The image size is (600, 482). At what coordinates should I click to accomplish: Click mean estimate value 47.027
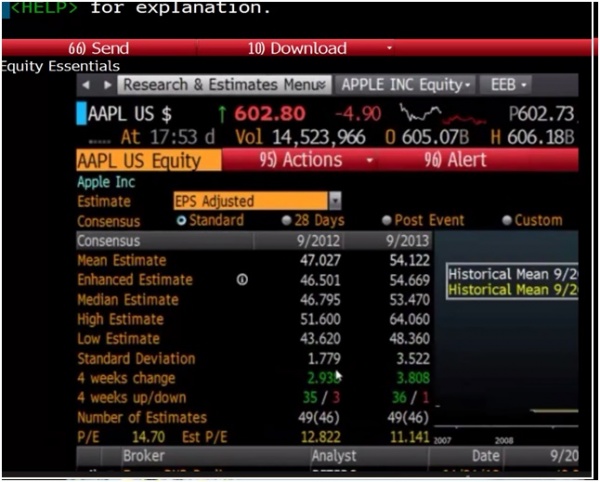pyautogui.click(x=320, y=261)
